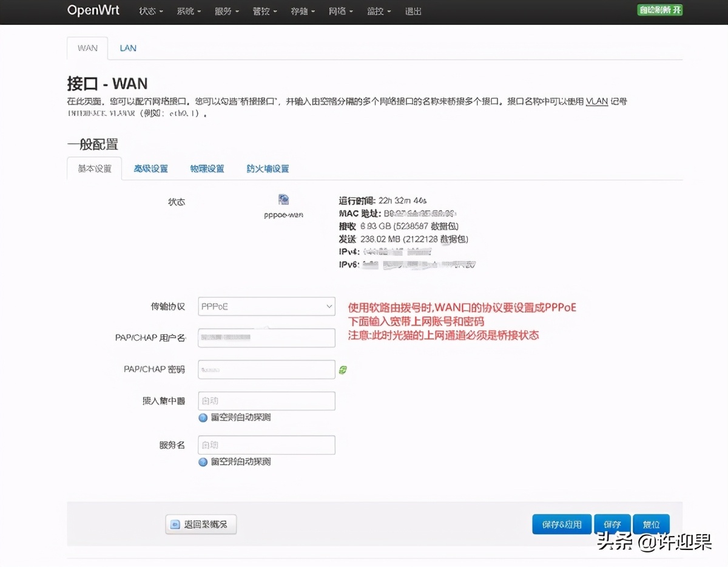Click the OpenWrt logo
This screenshot has width=728, height=567.
[x=93, y=10]
